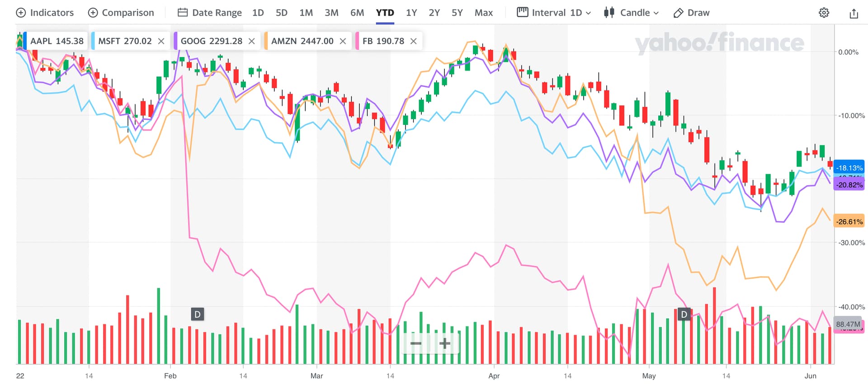Click the candlestick icon
The width and height of the screenshot is (868, 387).
(x=609, y=13)
